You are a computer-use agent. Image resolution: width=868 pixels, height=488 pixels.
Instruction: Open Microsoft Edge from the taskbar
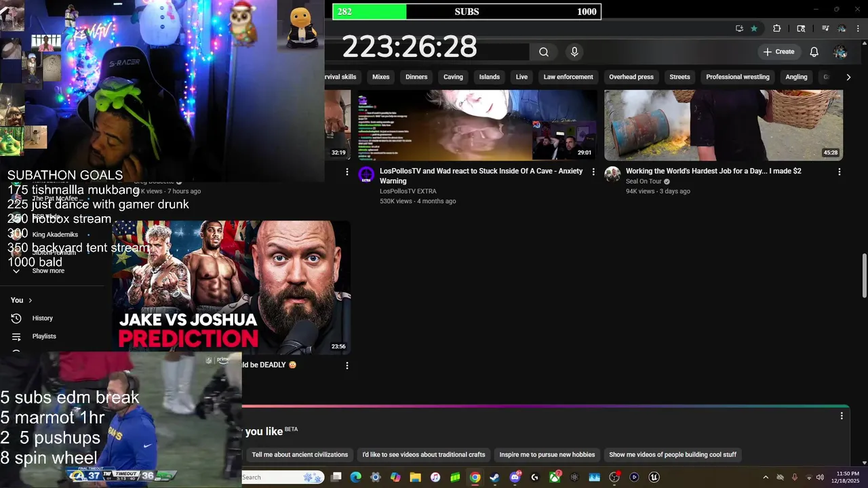(x=356, y=477)
